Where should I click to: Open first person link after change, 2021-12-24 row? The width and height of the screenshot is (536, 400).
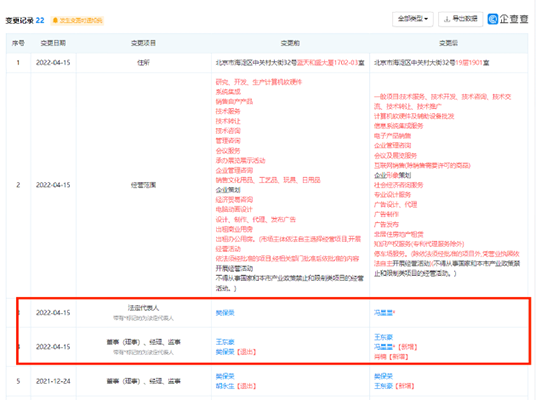pyautogui.click(x=383, y=376)
